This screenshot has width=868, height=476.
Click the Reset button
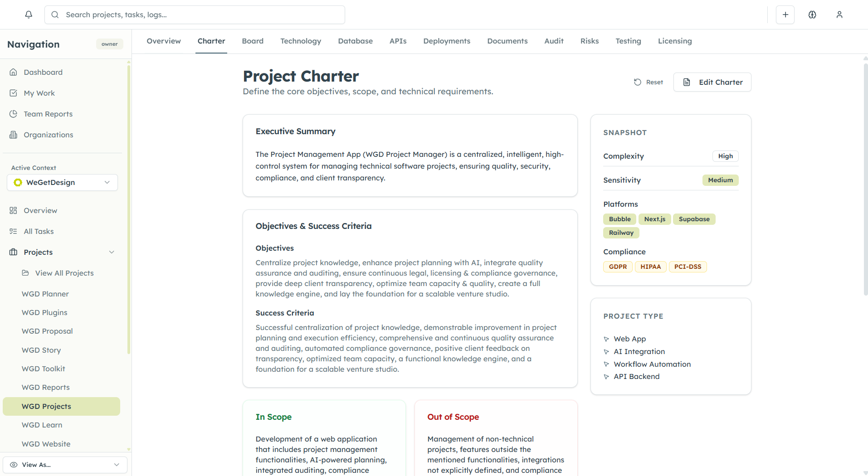coord(649,82)
